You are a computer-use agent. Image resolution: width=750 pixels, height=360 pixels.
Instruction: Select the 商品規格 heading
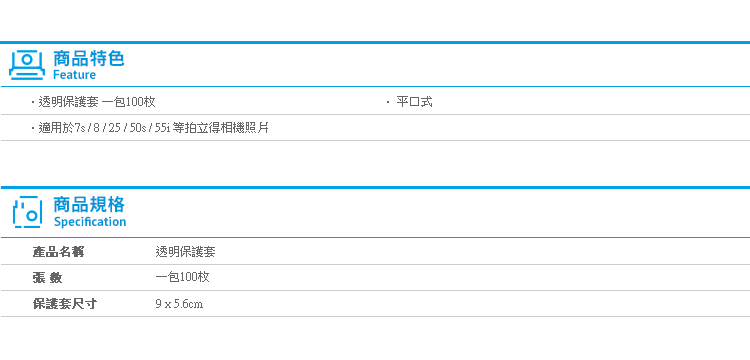click(88, 205)
